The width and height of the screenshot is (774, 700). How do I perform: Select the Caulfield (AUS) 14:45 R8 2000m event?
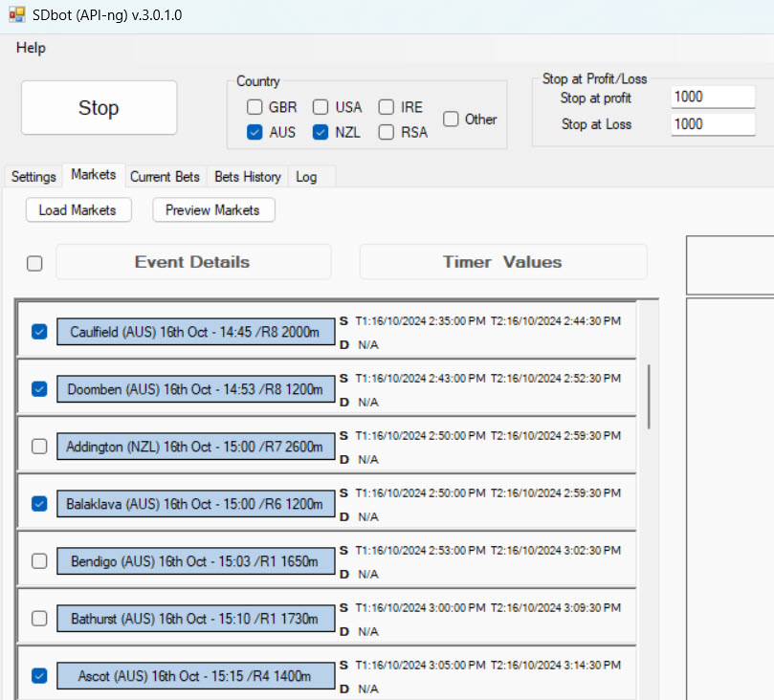pyautogui.click(x=195, y=332)
